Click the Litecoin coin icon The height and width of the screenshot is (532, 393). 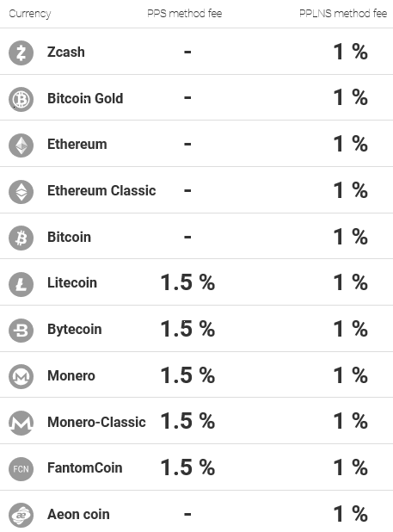(x=21, y=284)
